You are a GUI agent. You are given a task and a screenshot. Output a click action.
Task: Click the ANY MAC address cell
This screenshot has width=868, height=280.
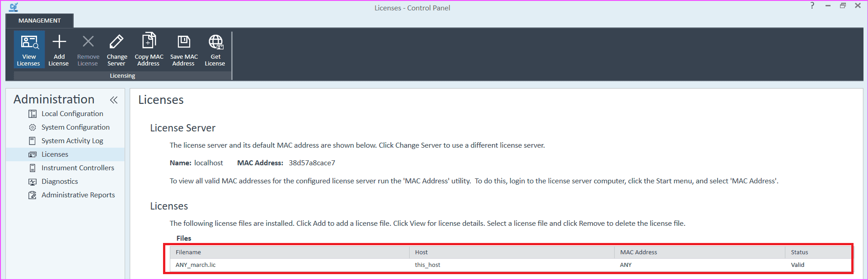point(625,265)
